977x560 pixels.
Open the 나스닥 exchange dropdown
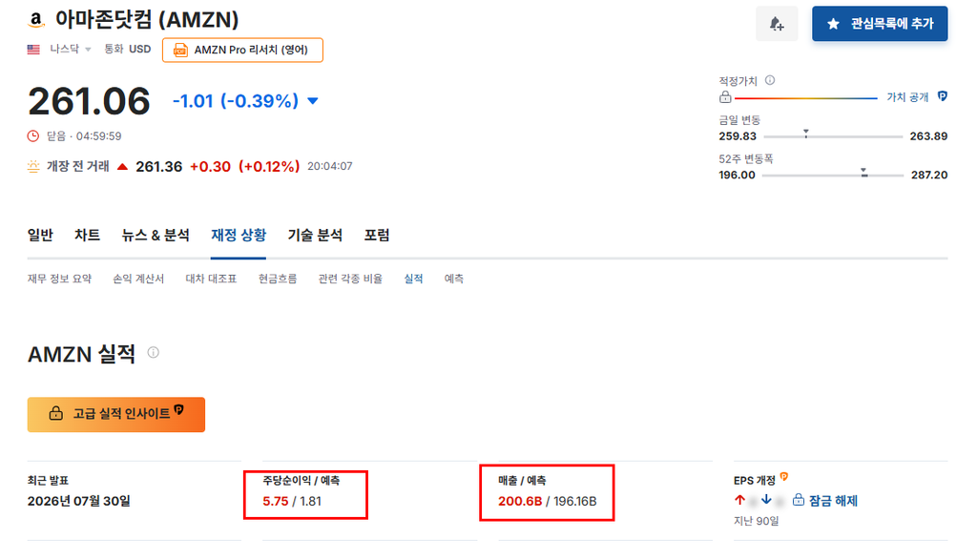[x=71, y=50]
